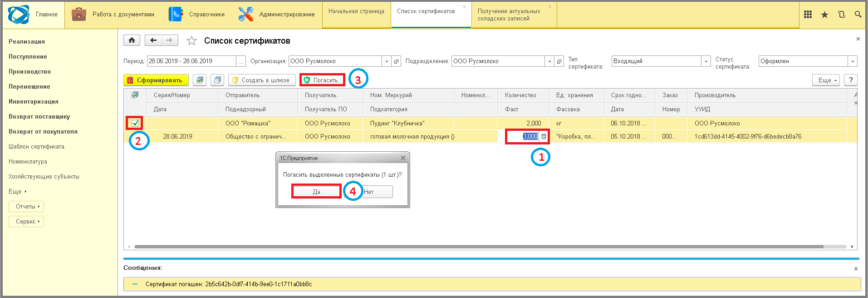This screenshot has height=298, width=868.
Task: Click the Сертификат погашен message line
Action: (x=492, y=284)
